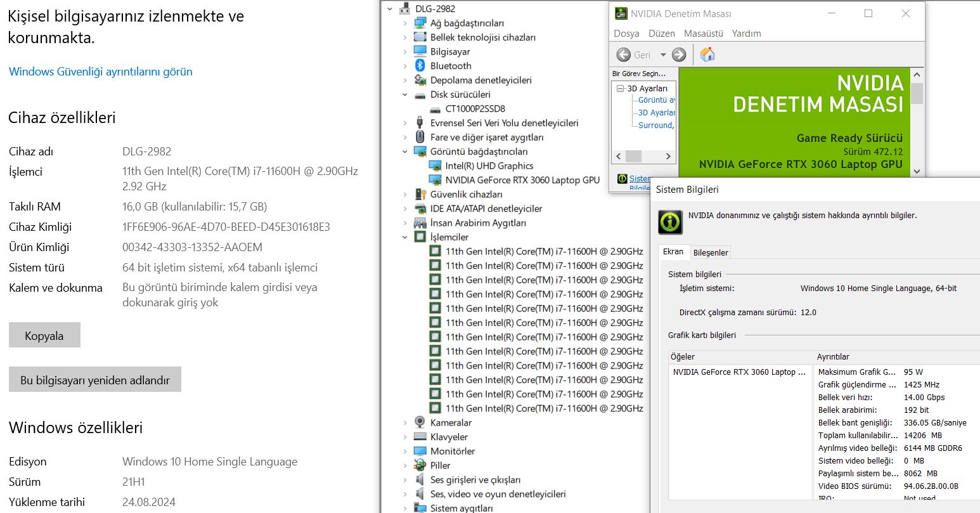Click the Monitörler icon

pos(420,451)
